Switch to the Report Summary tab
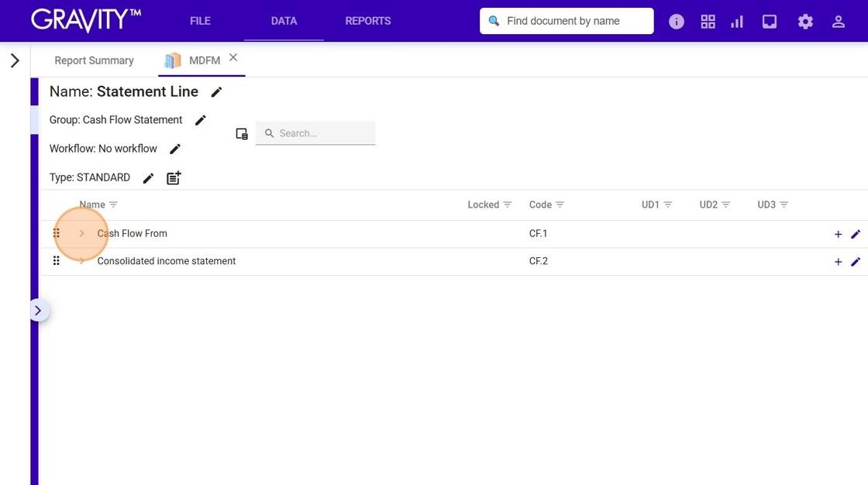This screenshot has width=868, height=485. point(94,60)
